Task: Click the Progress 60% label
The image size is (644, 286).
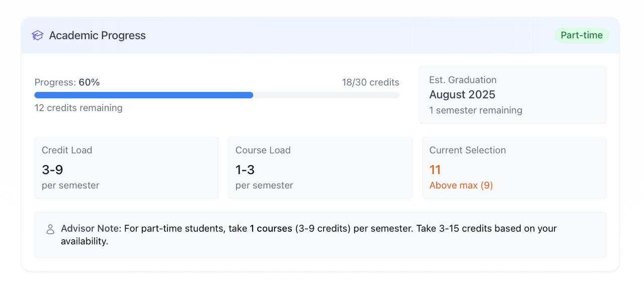Action: (x=67, y=82)
